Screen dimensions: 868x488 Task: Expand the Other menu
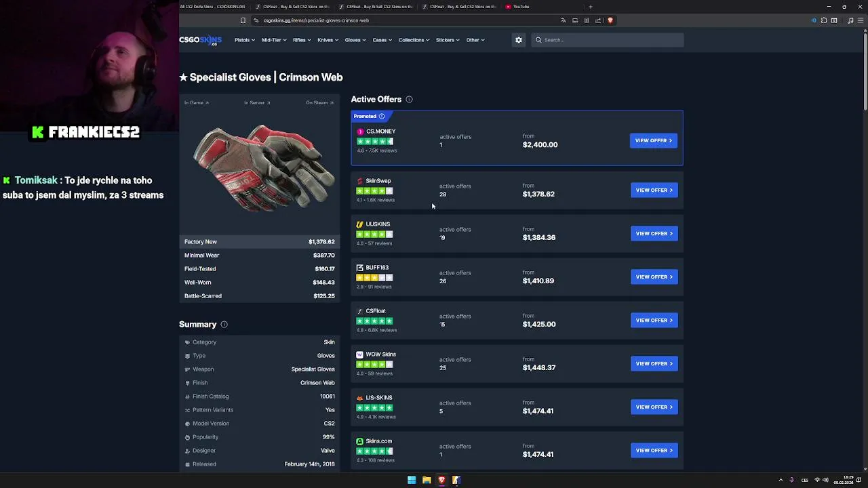pos(475,40)
